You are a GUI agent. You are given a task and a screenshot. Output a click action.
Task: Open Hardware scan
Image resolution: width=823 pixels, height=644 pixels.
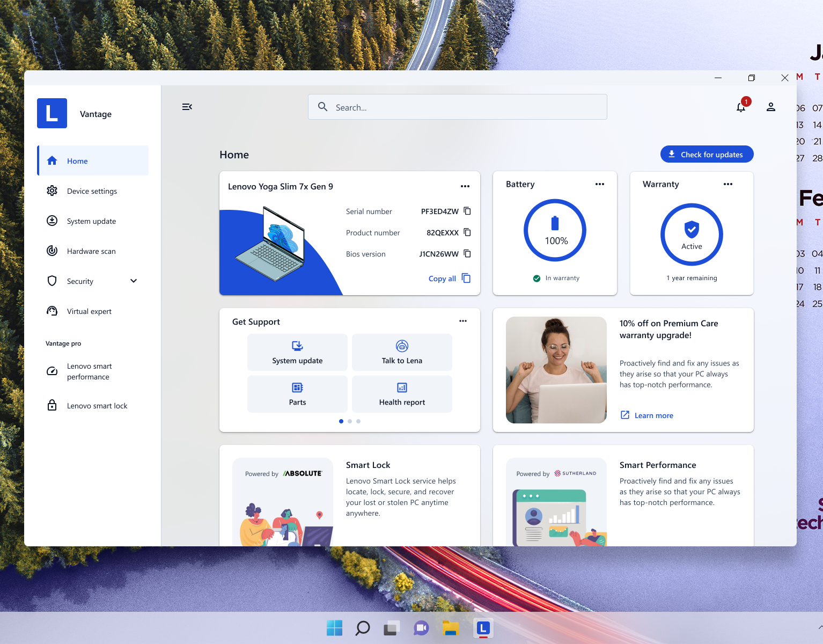coord(93,251)
